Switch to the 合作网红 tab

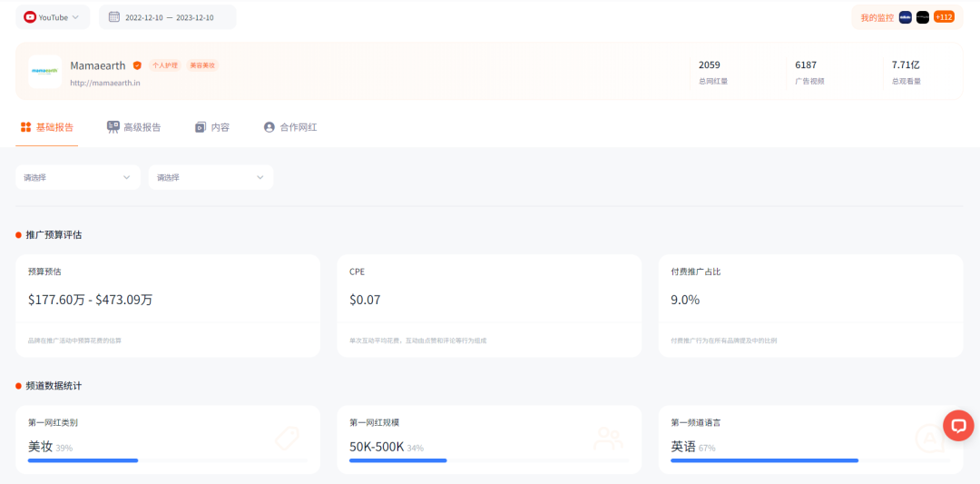coord(290,127)
